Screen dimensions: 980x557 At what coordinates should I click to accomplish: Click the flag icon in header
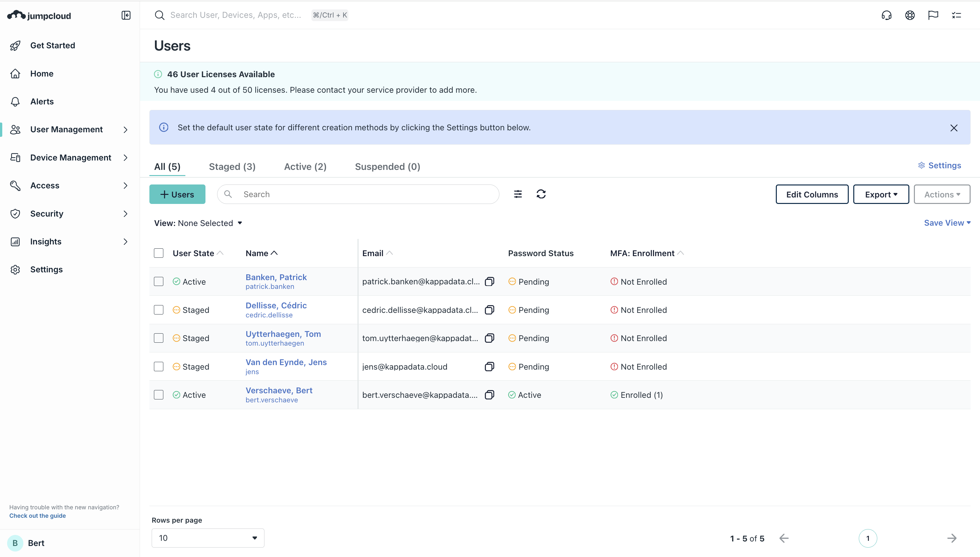click(933, 15)
